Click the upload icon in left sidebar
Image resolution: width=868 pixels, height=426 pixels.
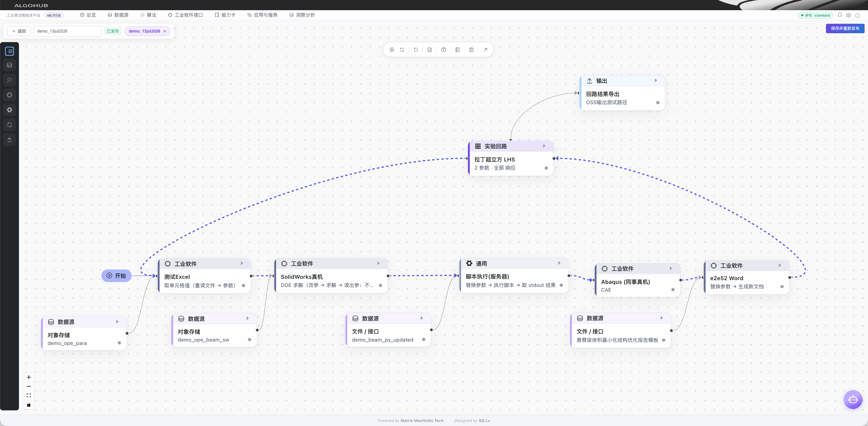pyautogui.click(x=9, y=140)
